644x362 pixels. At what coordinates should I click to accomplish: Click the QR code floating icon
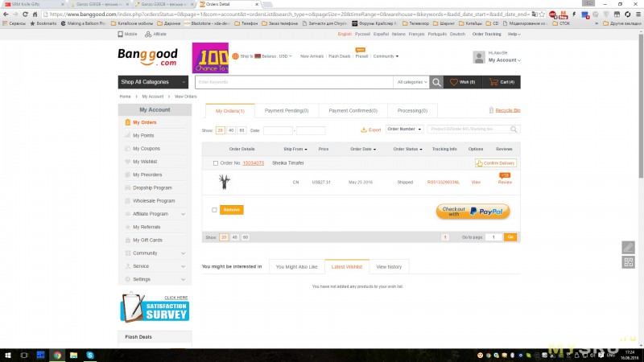pyautogui.click(x=629, y=262)
